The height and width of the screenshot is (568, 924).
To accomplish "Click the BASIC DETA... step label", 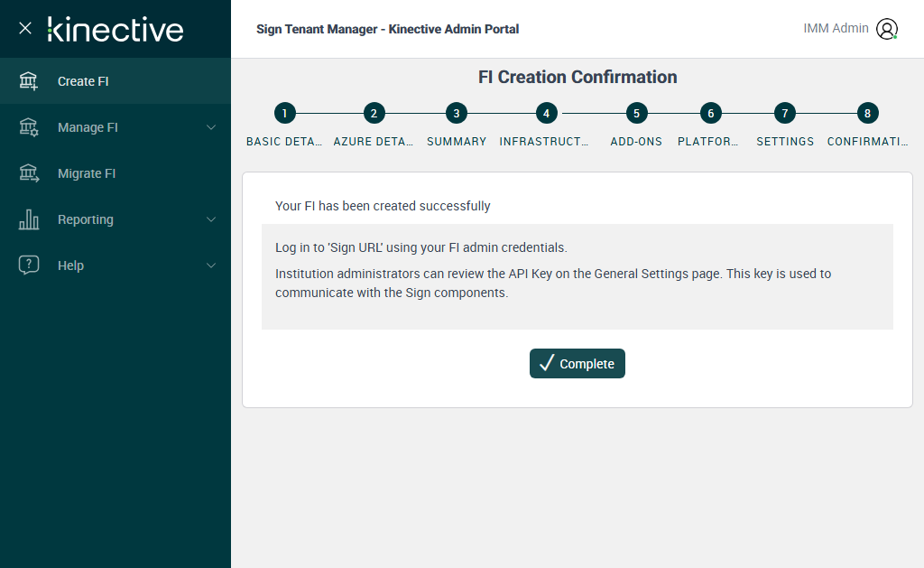I will click(284, 142).
